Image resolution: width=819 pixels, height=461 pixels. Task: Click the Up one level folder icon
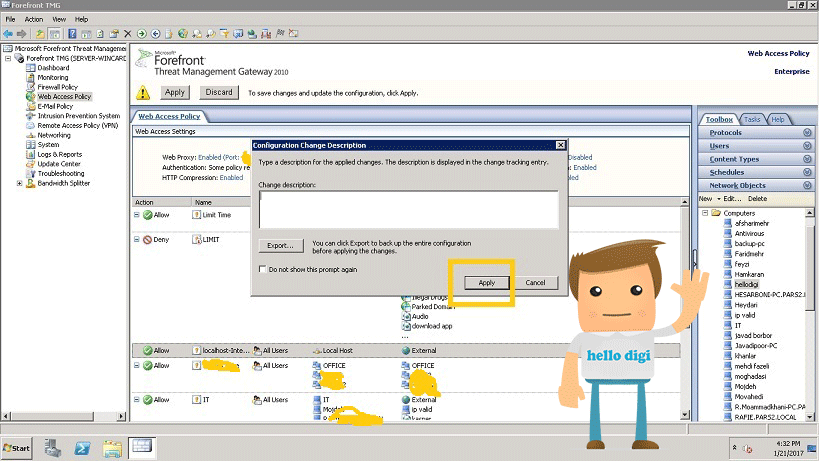point(40,34)
